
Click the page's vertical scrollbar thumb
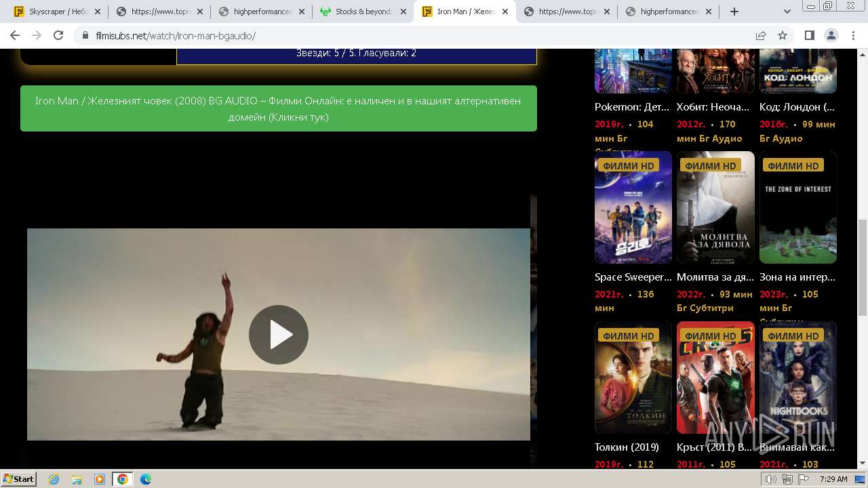862,267
